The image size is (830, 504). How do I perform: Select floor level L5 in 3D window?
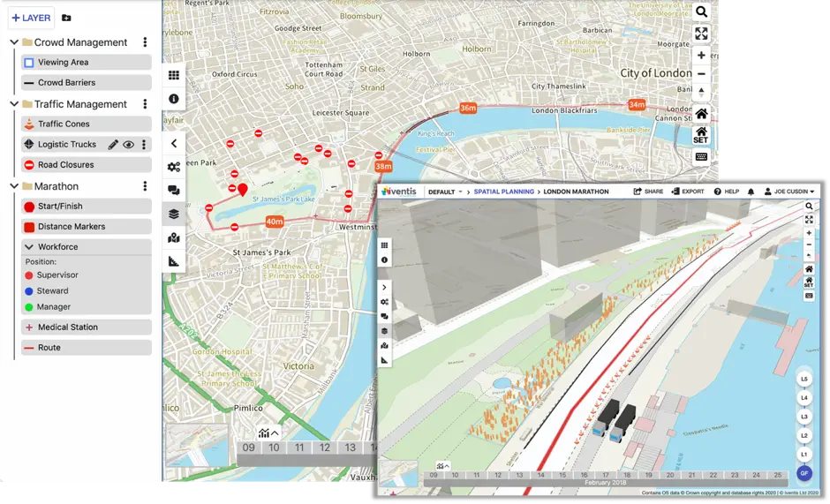click(x=804, y=379)
